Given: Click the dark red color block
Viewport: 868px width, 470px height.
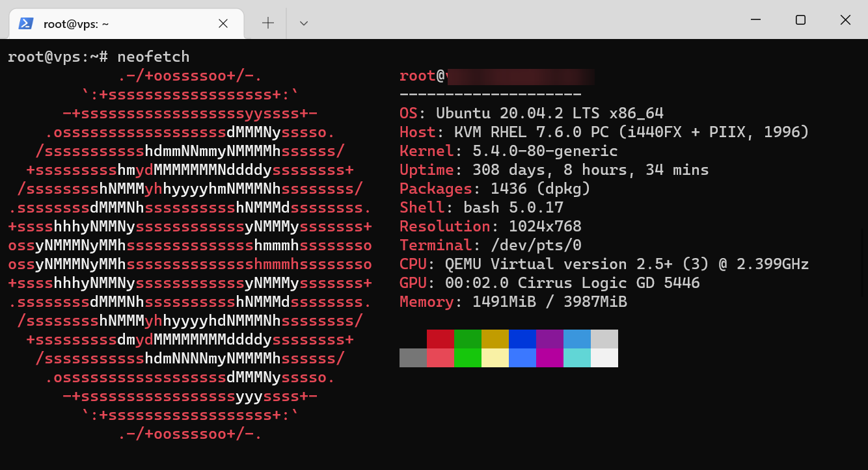Looking at the screenshot, I should [x=441, y=339].
